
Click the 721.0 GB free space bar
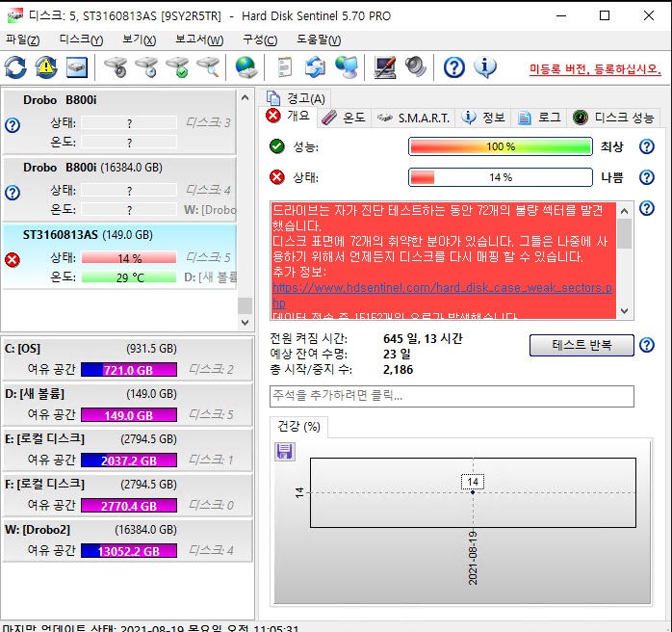[129, 370]
